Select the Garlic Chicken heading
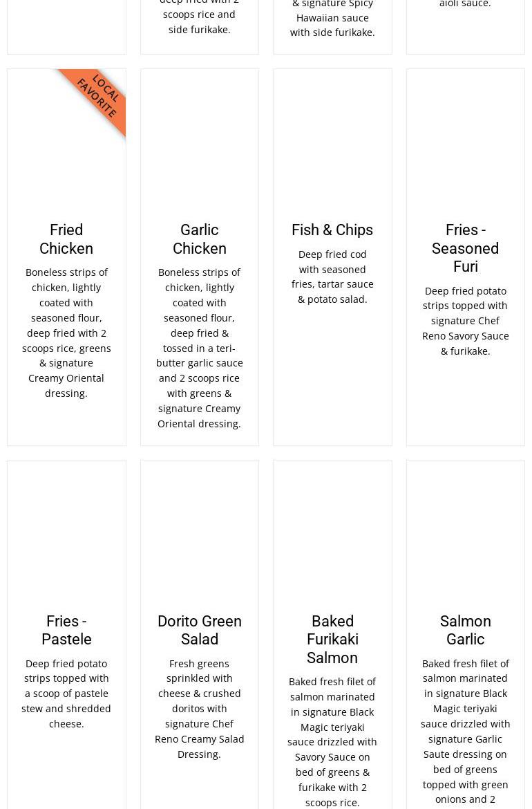This screenshot has height=809, width=532. pos(200,239)
